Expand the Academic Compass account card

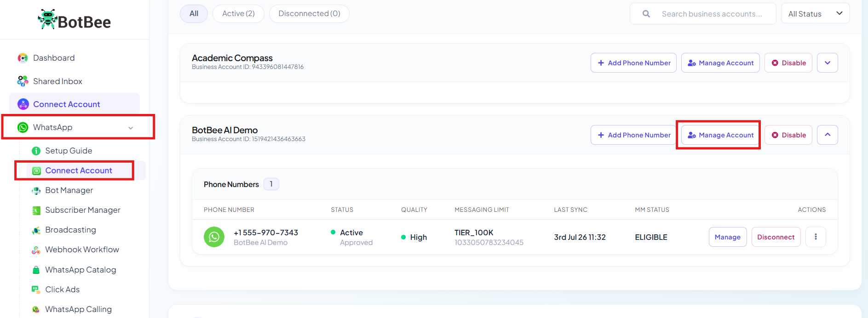tap(828, 63)
